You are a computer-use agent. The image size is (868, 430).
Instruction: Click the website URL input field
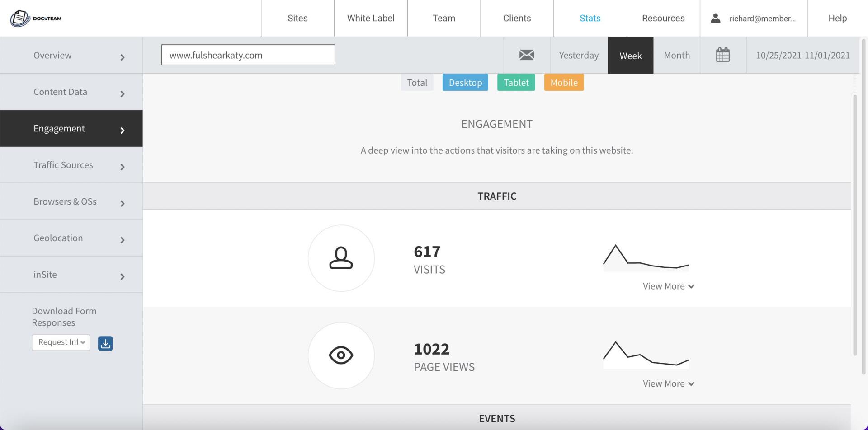(248, 55)
